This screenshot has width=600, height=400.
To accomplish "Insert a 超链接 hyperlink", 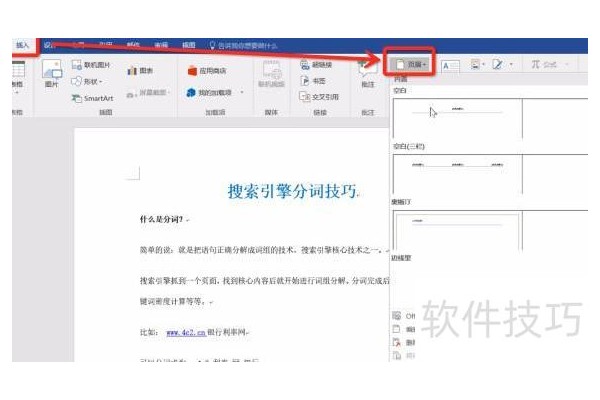I will point(316,65).
